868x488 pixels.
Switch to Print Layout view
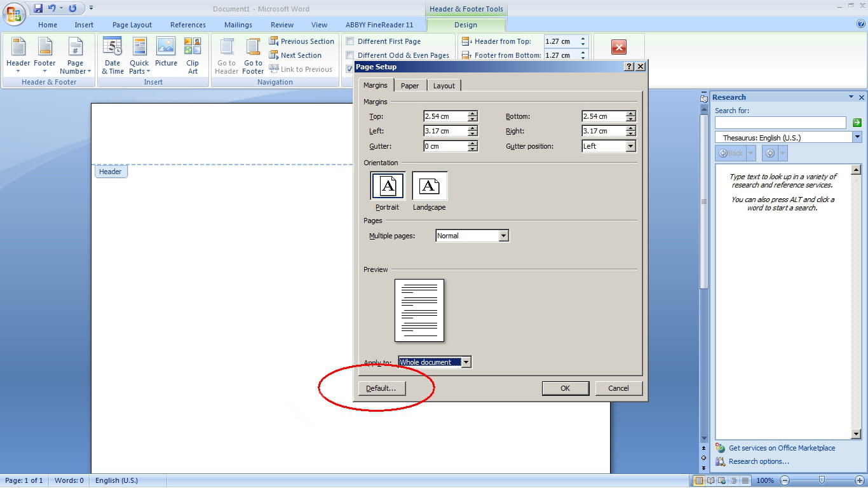pyautogui.click(x=699, y=480)
